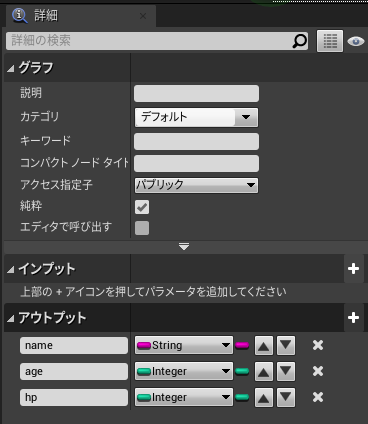The height and width of the screenshot is (424, 368).
Task: Open the アクセス指定子 パブリック dropdown
Action: point(196,185)
